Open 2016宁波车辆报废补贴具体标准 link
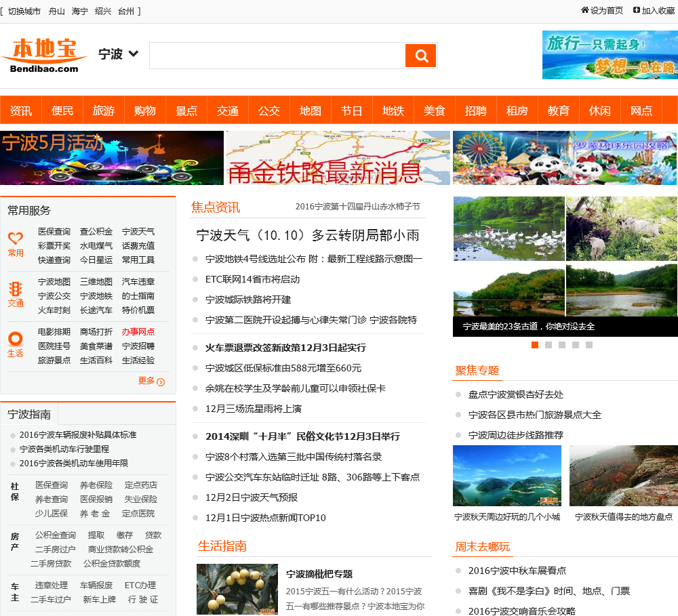This screenshot has height=616, width=678. [78, 435]
